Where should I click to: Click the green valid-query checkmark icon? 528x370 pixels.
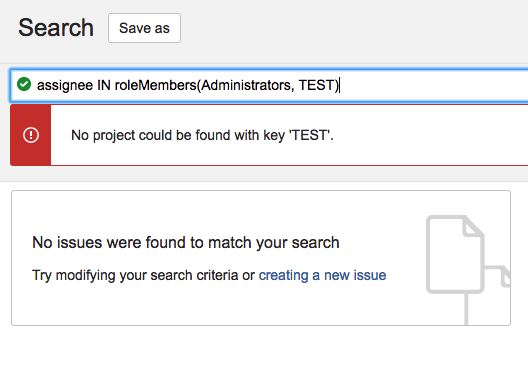pos(24,84)
